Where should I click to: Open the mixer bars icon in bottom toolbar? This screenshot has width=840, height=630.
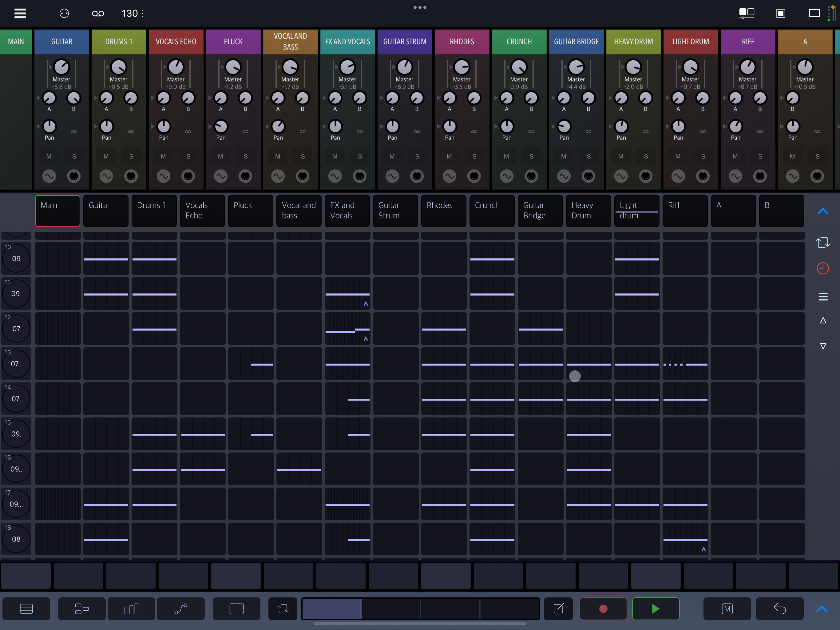pos(131,609)
